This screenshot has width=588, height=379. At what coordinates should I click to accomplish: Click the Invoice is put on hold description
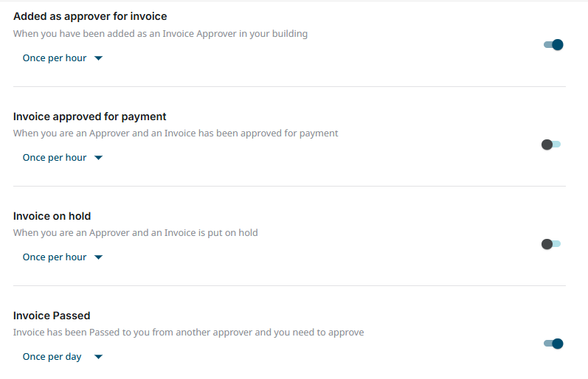[136, 233]
